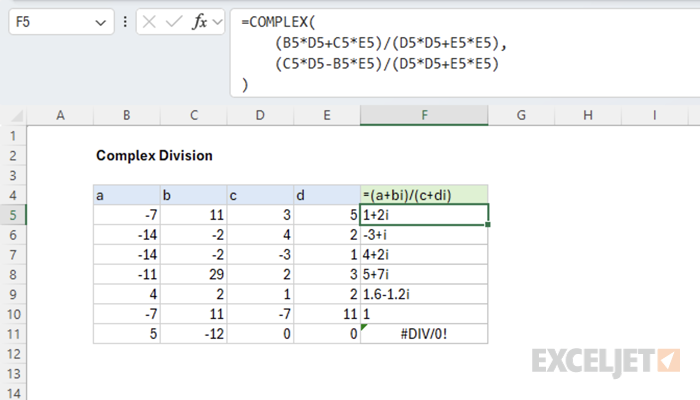Screen dimensions: 700x400
Task: Select row 12 header
Action: tap(13, 354)
